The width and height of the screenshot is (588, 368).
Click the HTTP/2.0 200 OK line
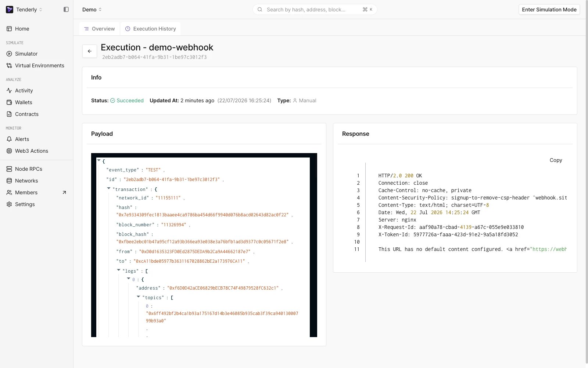click(x=400, y=176)
